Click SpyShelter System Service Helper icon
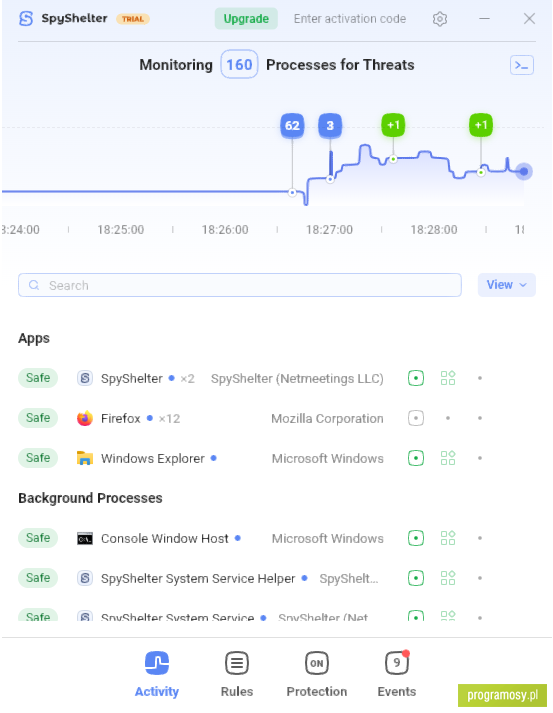 coord(85,578)
